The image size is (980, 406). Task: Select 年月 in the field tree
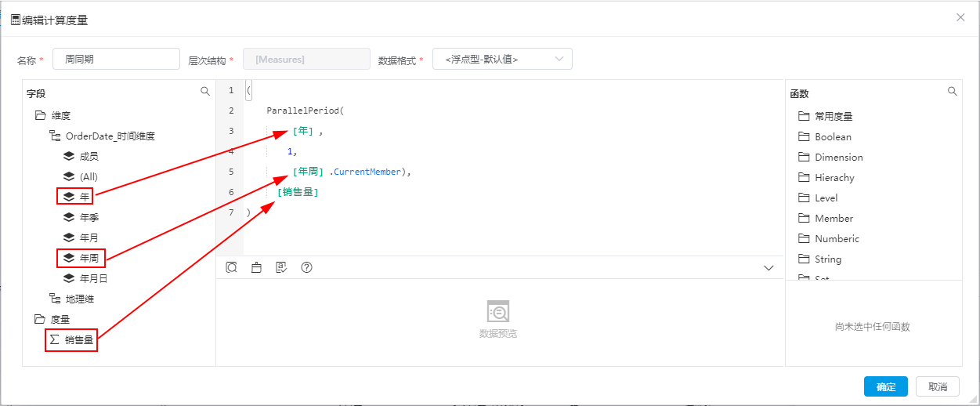click(x=89, y=237)
